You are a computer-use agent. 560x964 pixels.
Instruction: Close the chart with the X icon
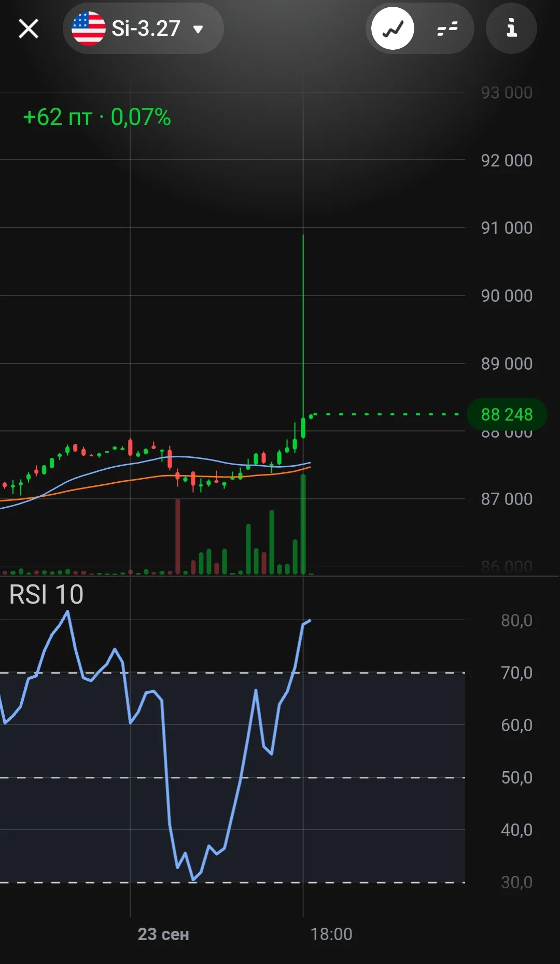[x=29, y=29]
